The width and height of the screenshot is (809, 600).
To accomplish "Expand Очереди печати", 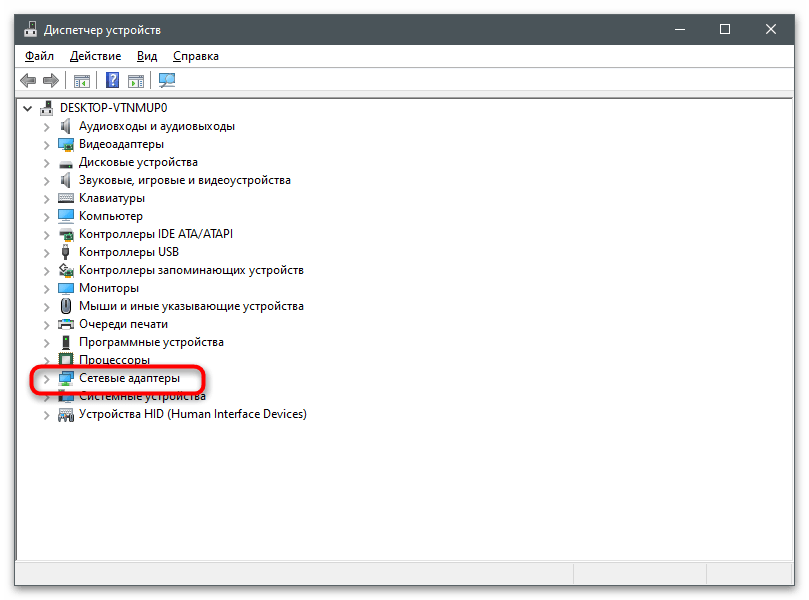I will (46, 325).
